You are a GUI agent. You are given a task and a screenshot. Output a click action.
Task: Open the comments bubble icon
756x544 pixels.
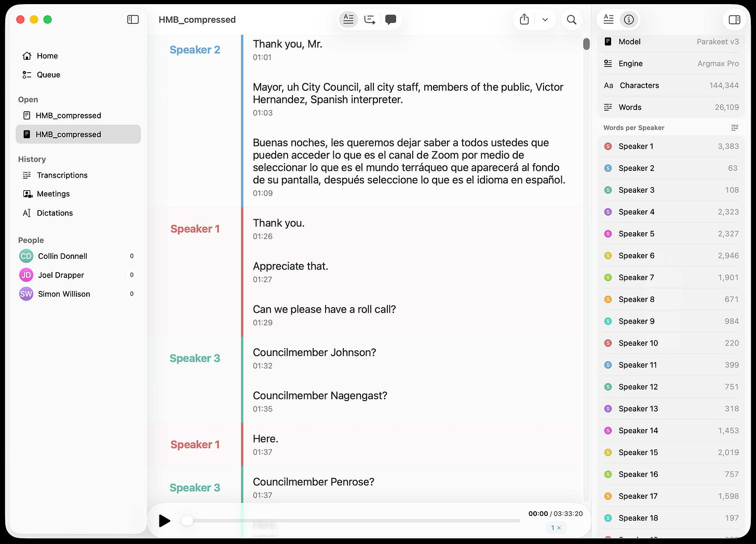[390, 19]
